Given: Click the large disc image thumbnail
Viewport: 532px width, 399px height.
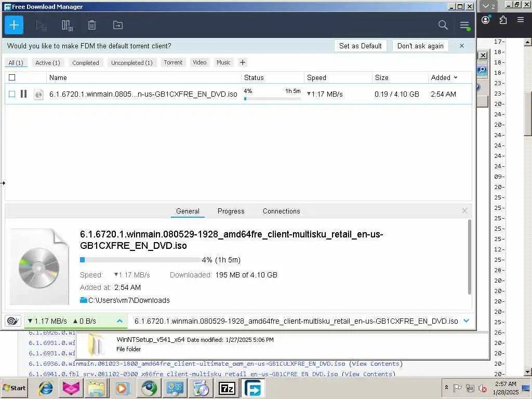Looking at the screenshot, I should click(39, 267).
